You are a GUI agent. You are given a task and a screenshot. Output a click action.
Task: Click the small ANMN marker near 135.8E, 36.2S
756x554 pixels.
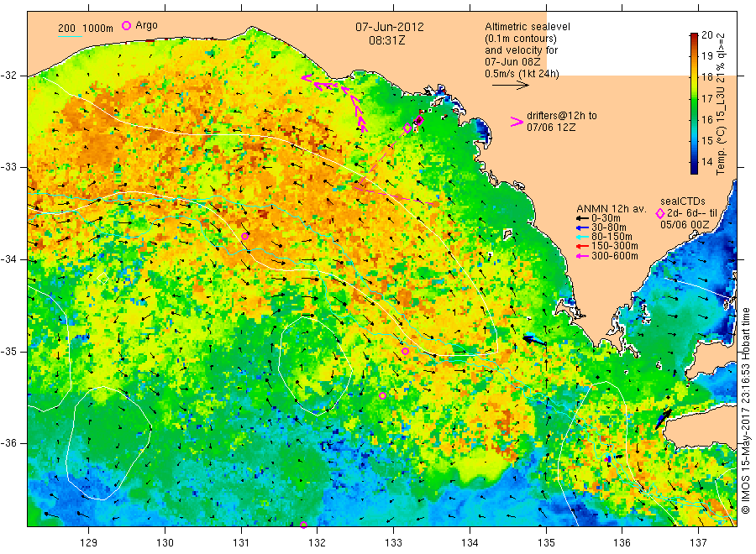coord(608,460)
